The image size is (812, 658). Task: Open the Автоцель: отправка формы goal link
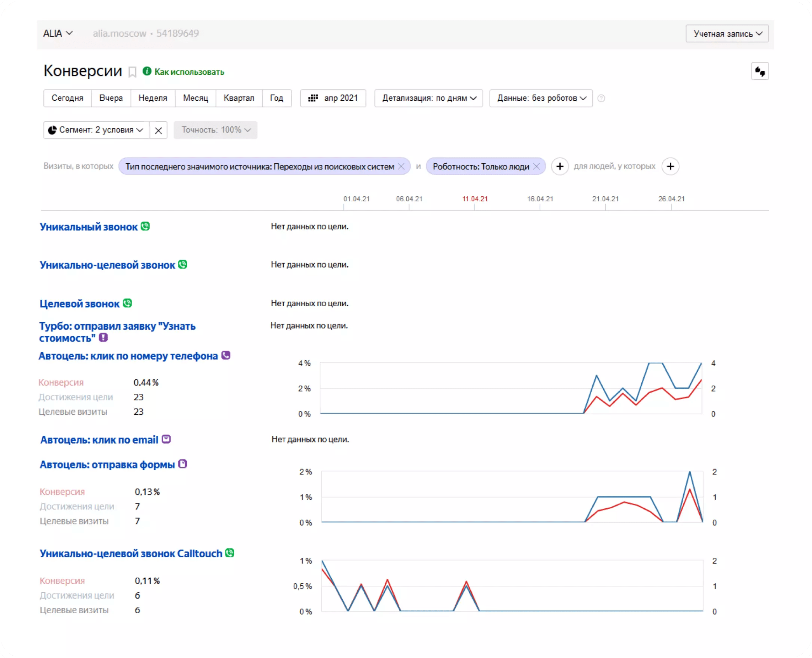[x=107, y=464]
